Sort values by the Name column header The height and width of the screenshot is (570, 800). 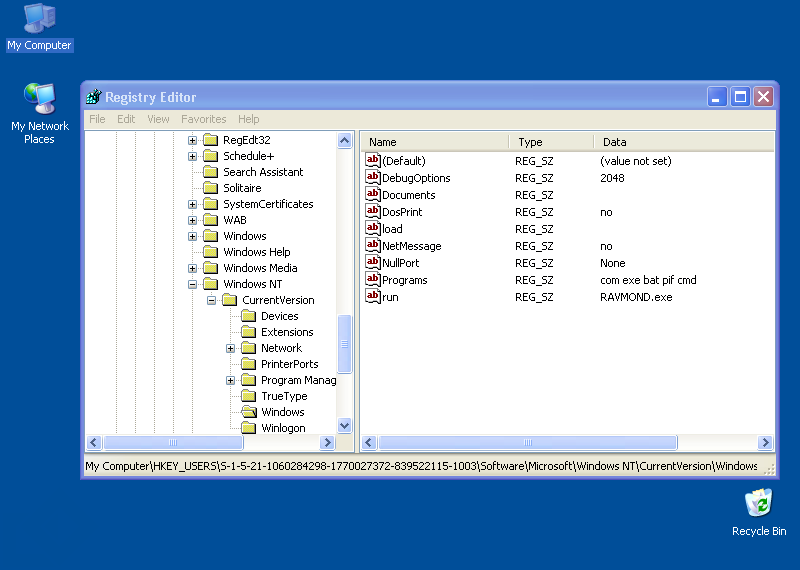point(435,142)
